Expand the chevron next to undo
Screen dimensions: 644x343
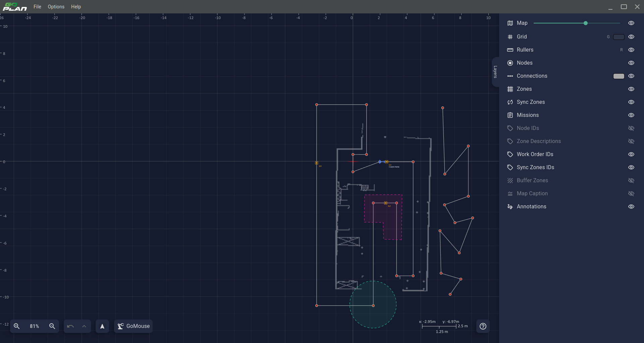(84, 326)
